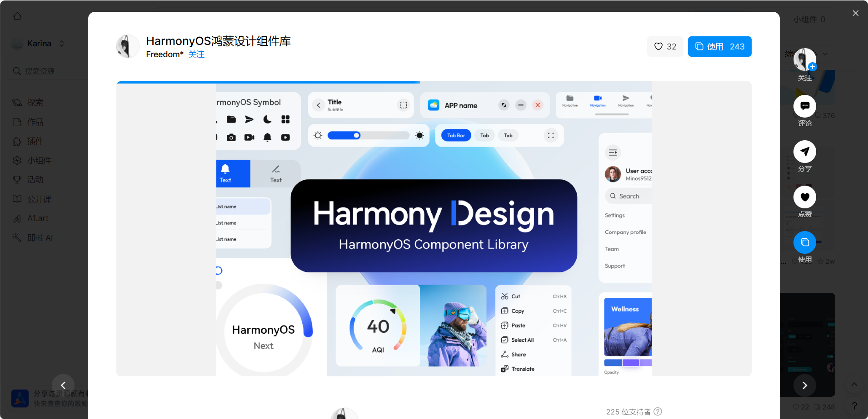Viewport: 868px width, 419px height.
Task: Share the resource via paper plane icon
Action: pyautogui.click(x=804, y=152)
